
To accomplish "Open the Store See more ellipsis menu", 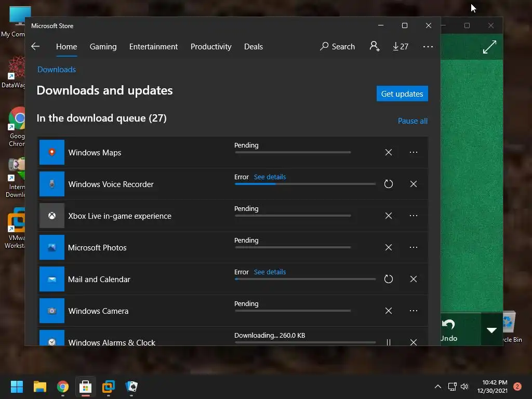I will (428, 46).
